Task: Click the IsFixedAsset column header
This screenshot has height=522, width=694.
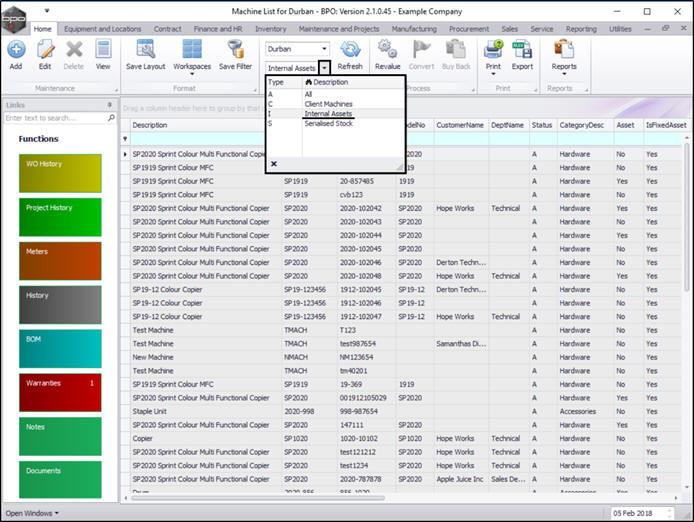Action: [665, 125]
